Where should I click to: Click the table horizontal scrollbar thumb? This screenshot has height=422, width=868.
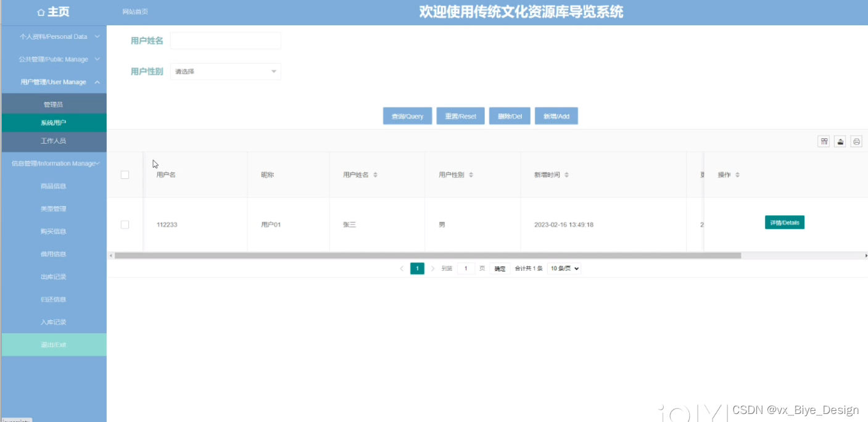(428, 255)
